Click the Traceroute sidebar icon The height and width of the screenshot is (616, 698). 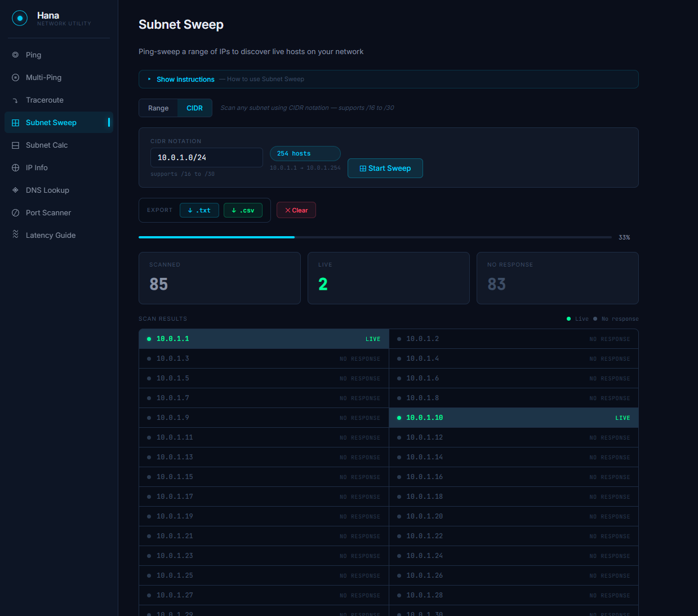click(15, 100)
